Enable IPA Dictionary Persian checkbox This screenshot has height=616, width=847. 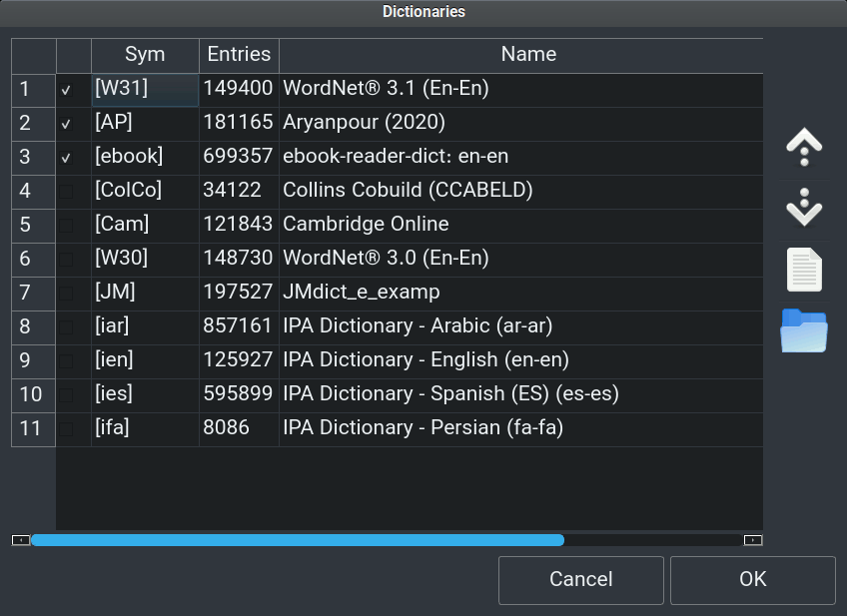point(66,429)
